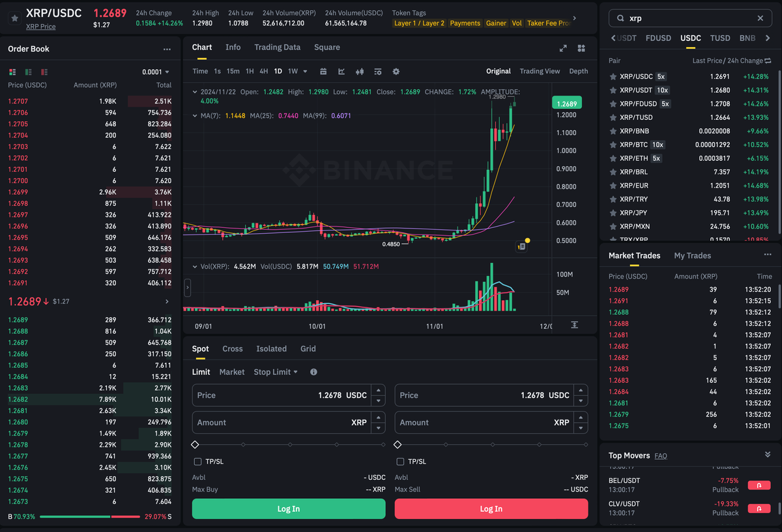Click the date range calendar icon
Screen dimensions: 782x532
323,72
